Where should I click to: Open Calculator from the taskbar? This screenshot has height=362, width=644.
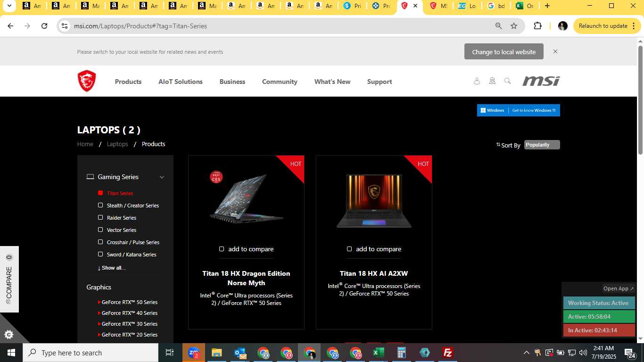point(402,353)
